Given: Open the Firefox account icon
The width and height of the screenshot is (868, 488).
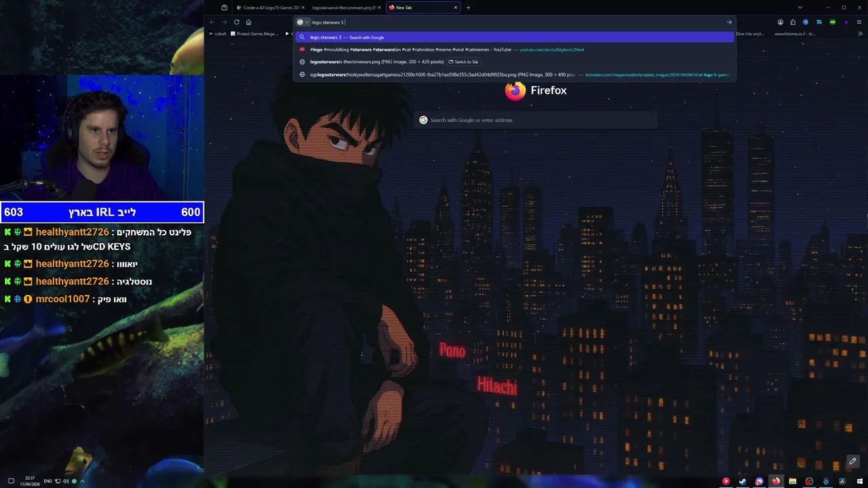Looking at the screenshot, I should click(x=781, y=22).
